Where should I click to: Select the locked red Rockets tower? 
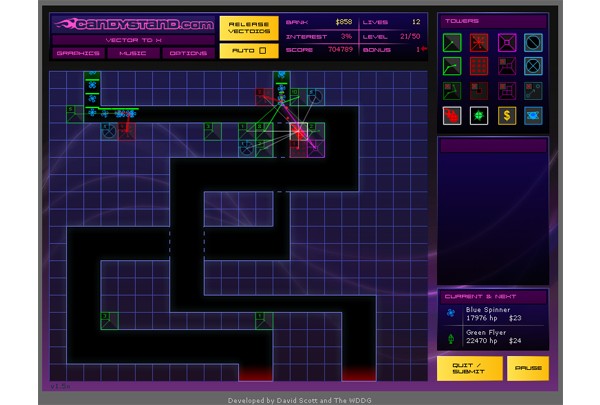479,91
